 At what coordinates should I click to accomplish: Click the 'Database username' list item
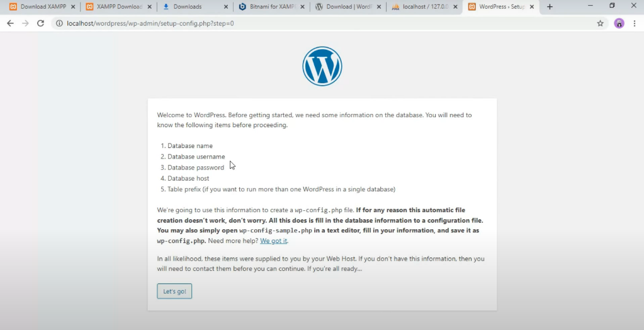(x=196, y=157)
